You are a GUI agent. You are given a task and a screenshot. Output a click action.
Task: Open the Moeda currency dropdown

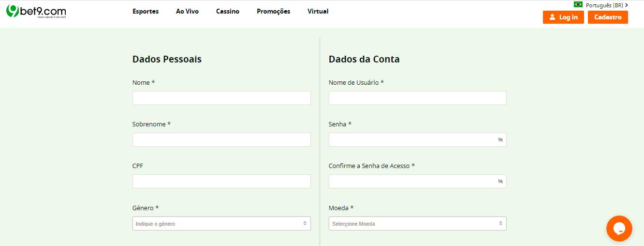click(418, 223)
